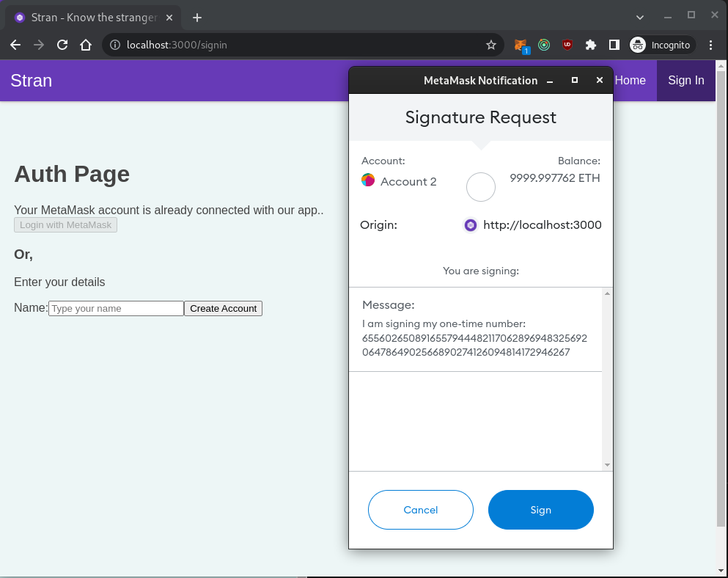Open the tab search chevron
Screen dimensions: 728x578
(x=640, y=18)
